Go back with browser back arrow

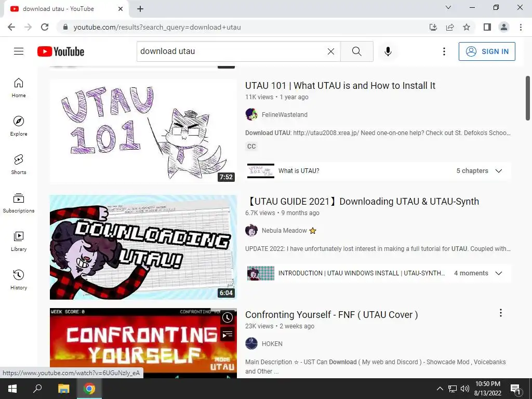coord(11,27)
